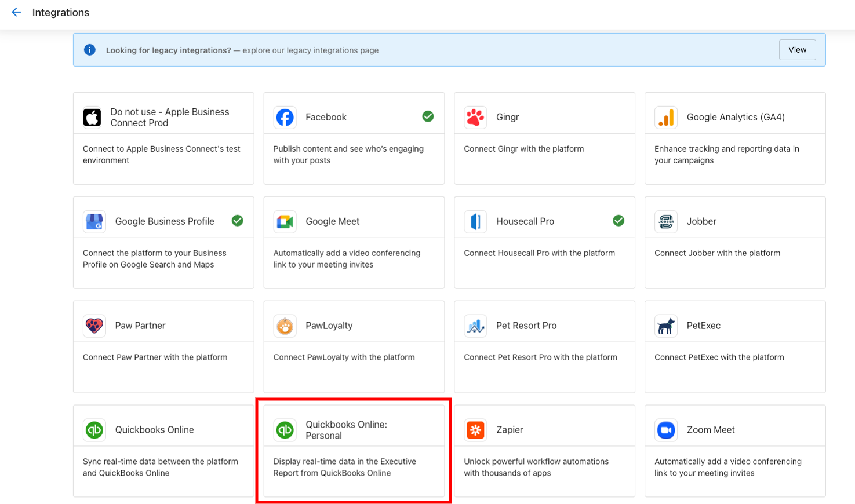Click the Google Business Profile title text
This screenshot has height=504, width=855.
tap(165, 221)
